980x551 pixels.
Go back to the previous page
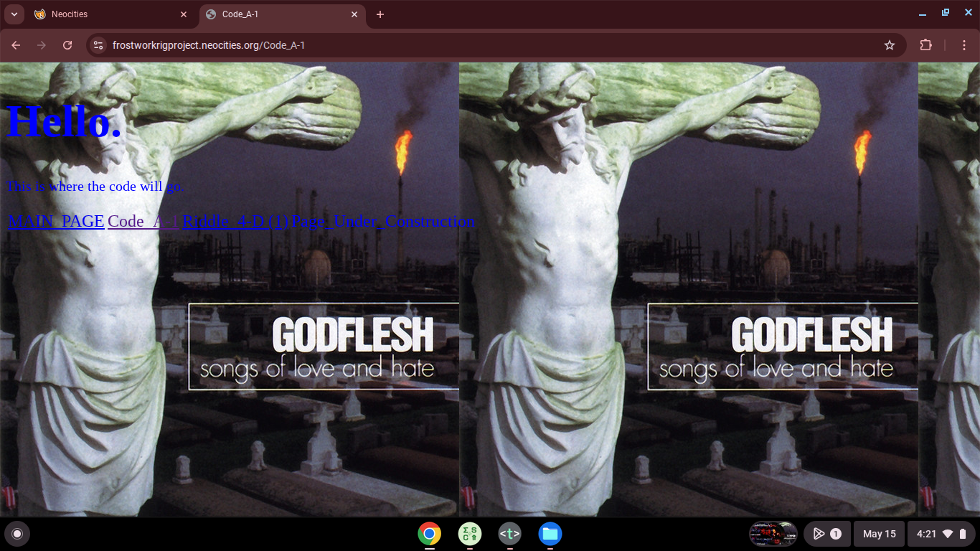point(16,45)
